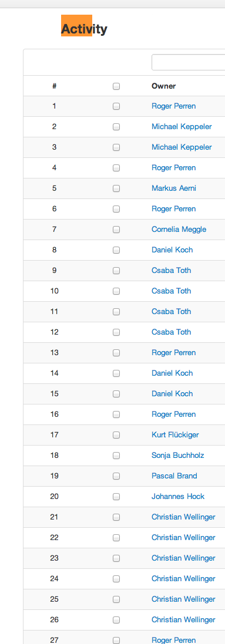Click Markus Aerni owner link
The image size is (225, 644).
174,188
